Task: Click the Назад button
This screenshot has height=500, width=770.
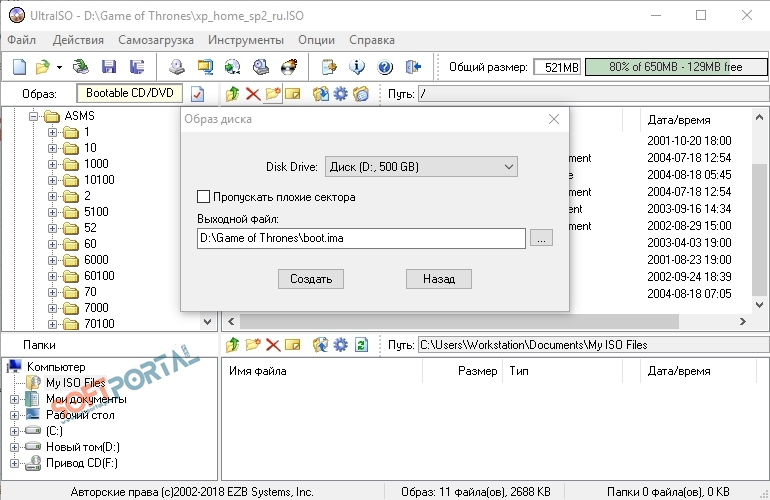Action: tap(439, 279)
